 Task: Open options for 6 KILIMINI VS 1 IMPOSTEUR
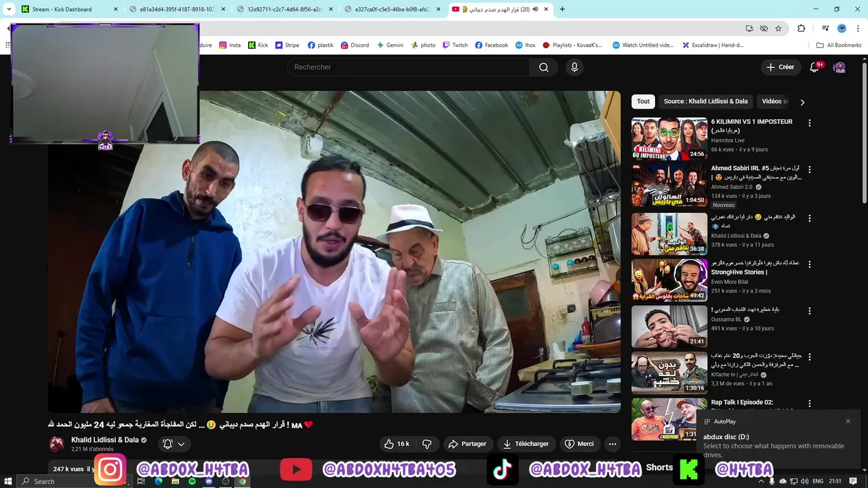(x=809, y=123)
